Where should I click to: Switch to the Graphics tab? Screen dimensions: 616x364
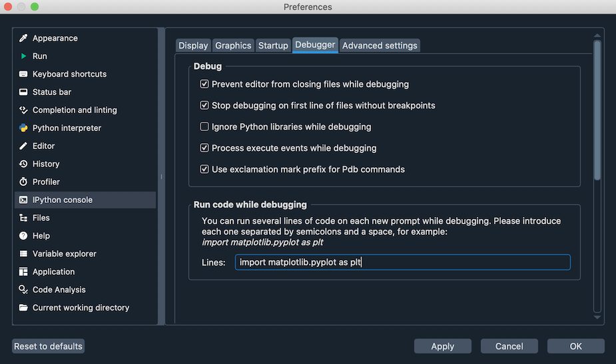[x=233, y=45]
